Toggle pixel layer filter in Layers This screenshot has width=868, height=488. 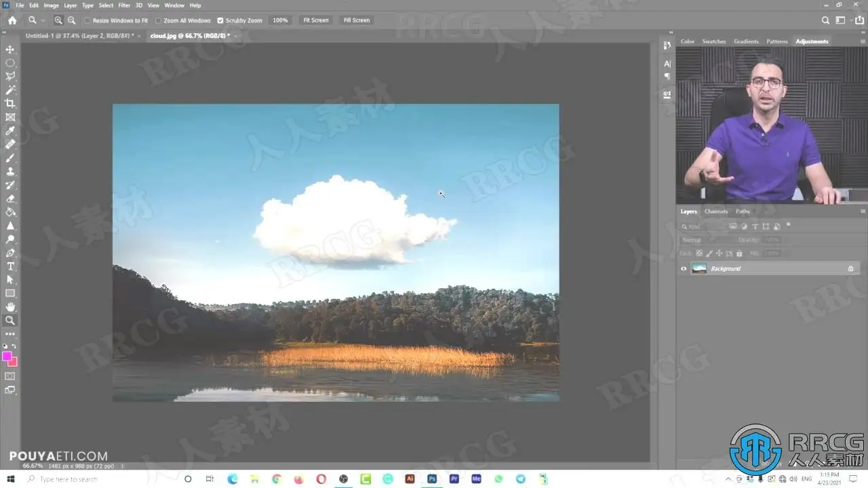click(x=734, y=226)
